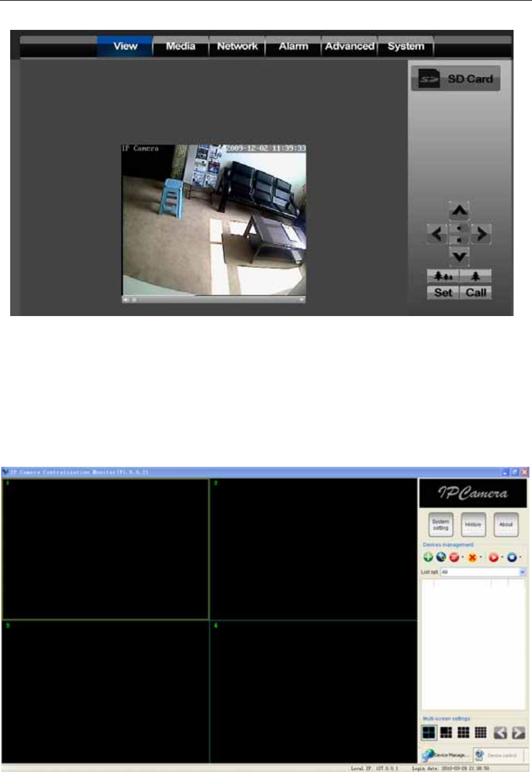Click the monitor window title bar icon
This screenshot has width=532, height=772.
(x=6, y=472)
